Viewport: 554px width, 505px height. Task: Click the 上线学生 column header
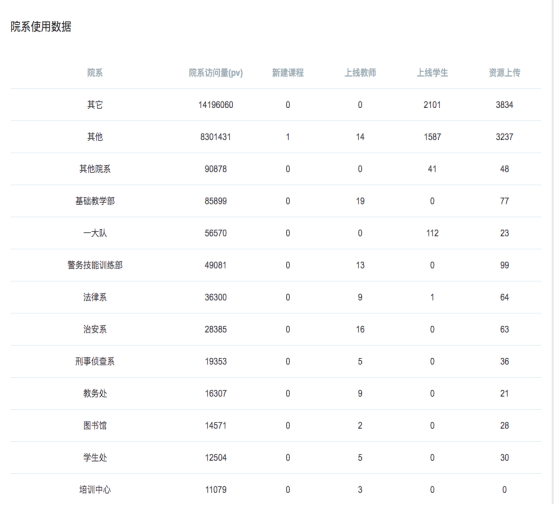pos(432,73)
